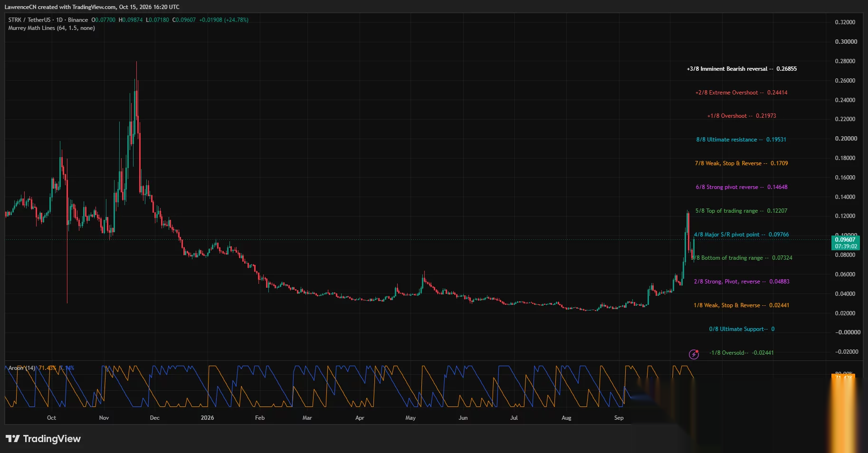This screenshot has width=868, height=453.
Task: Click the 5/8 Top of trading range label
Action: [x=741, y=211]
